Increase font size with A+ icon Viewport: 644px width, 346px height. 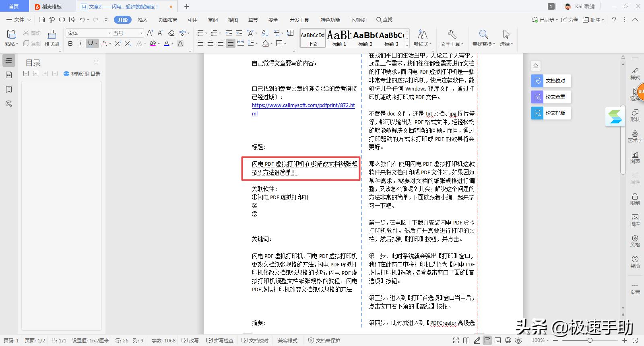pos(150,33)
